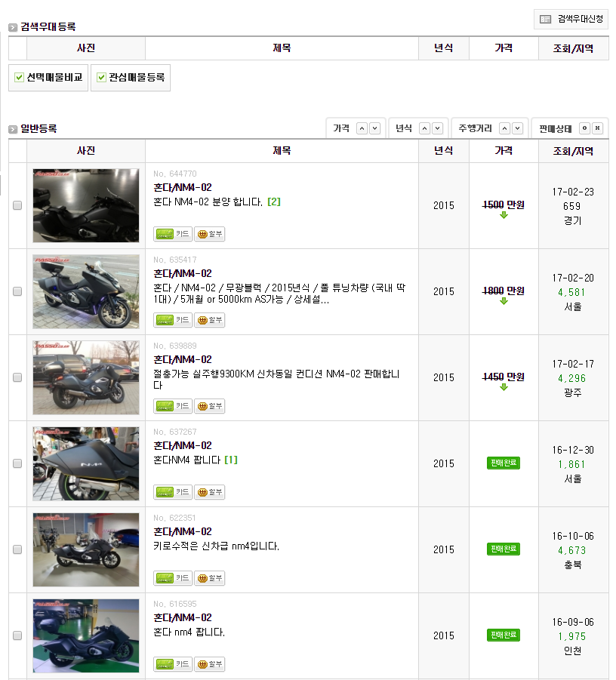The width and height of the screenshot is (616, 680).
Task: Click the 'x' button next to 판매상태
Action: pyautogui.click(x=597, y=128)
